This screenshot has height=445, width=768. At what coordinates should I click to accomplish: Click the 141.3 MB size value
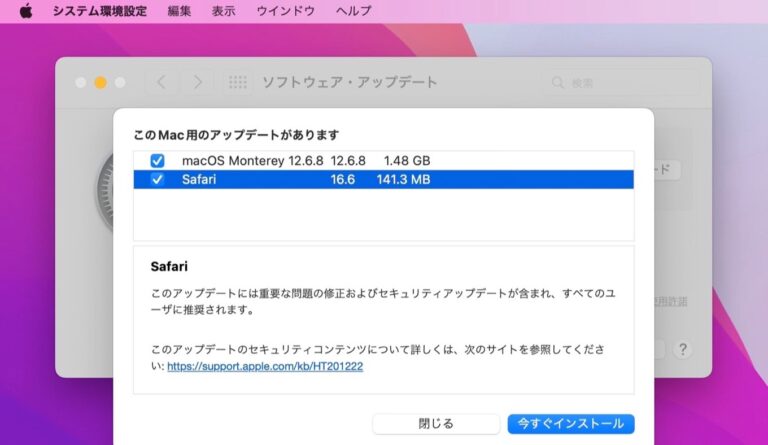[x=403, y=179]
